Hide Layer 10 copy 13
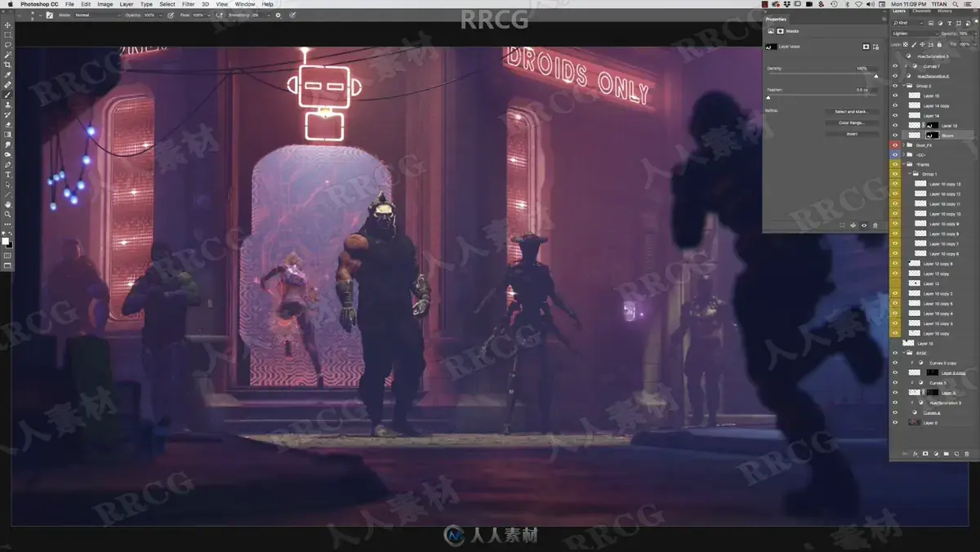Image resolution: width=980 pixels, height=552 pixels. (x=895, y=184)
